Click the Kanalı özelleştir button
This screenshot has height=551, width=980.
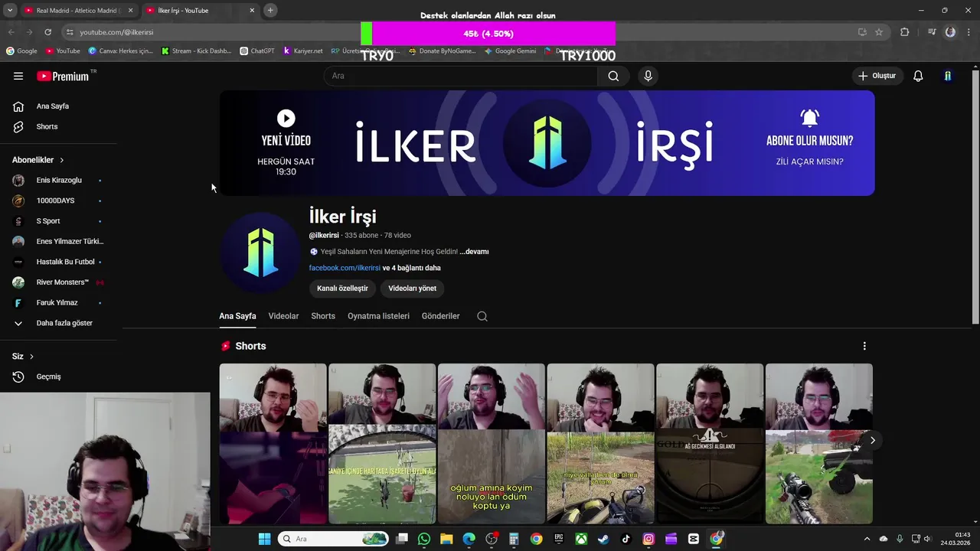342,289
